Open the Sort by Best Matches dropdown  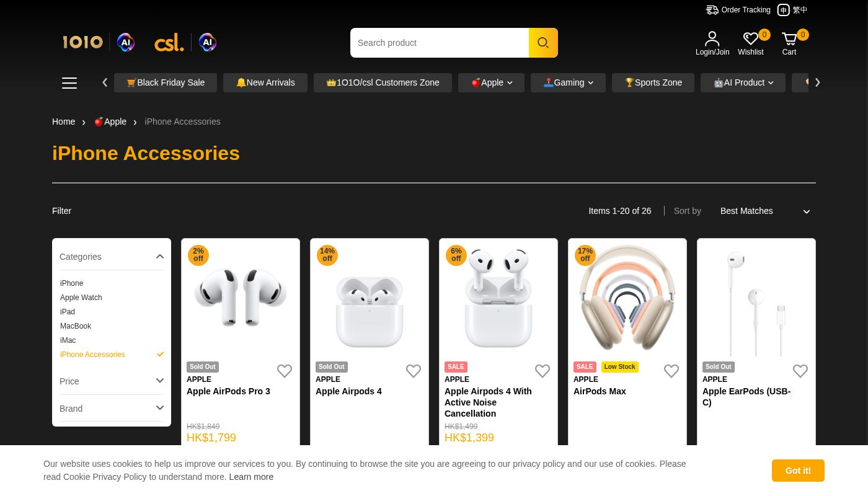(764, 211)
